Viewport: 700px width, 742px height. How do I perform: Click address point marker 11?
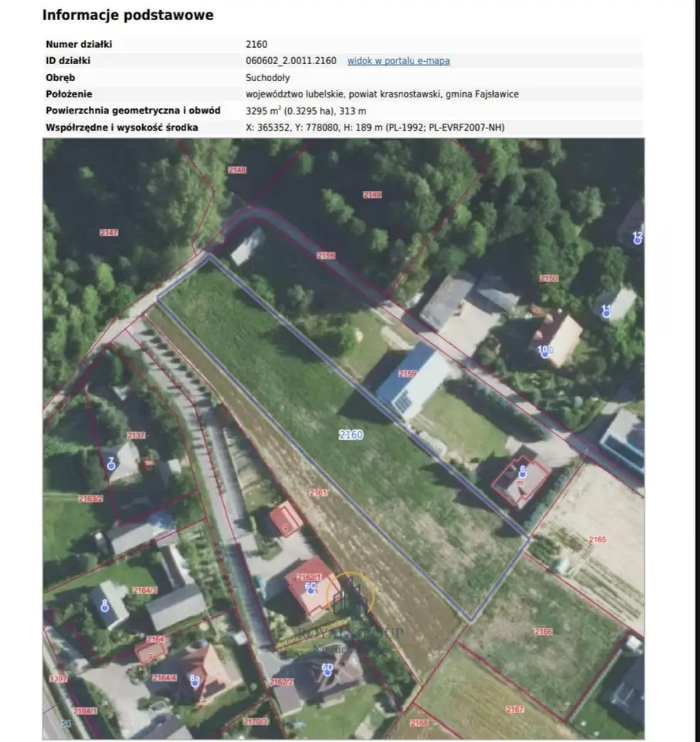[607, 313]
